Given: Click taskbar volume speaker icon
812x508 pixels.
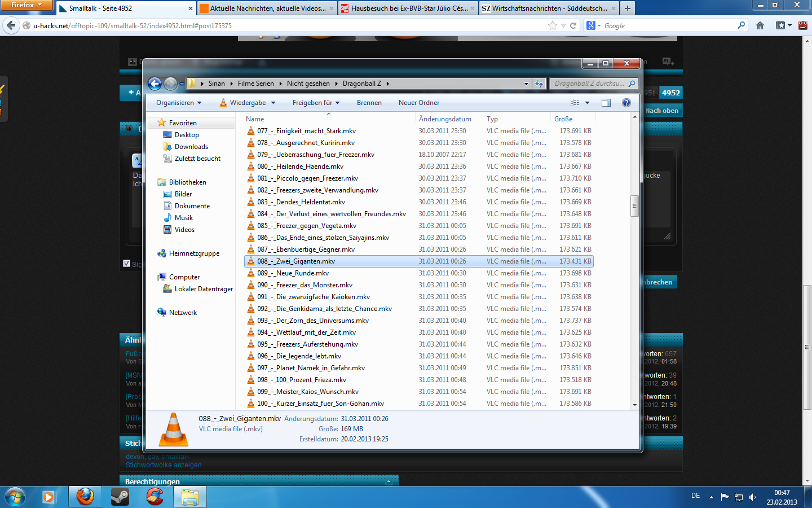Looking at the screenshot, I should pos(752,497).
